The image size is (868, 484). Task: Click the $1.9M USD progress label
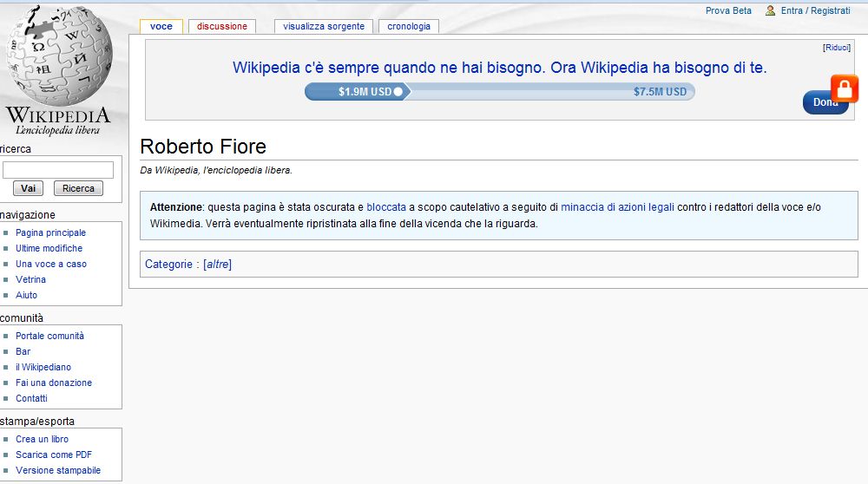pos(365,92)
